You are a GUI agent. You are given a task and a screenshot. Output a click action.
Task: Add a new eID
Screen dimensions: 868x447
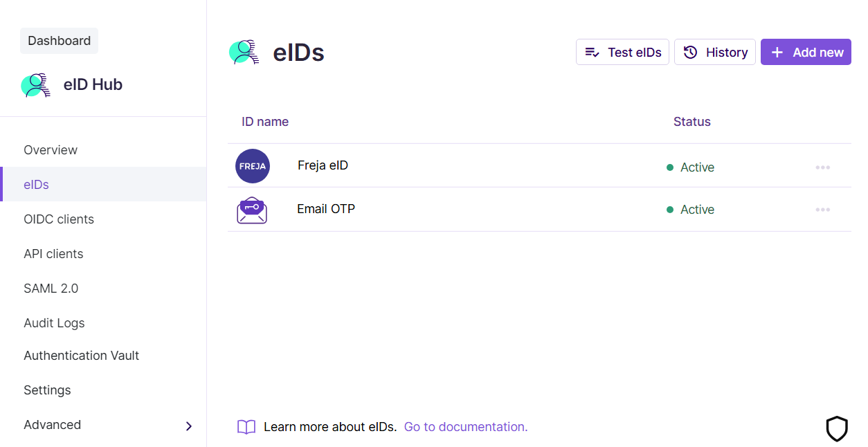coord(806,52)
